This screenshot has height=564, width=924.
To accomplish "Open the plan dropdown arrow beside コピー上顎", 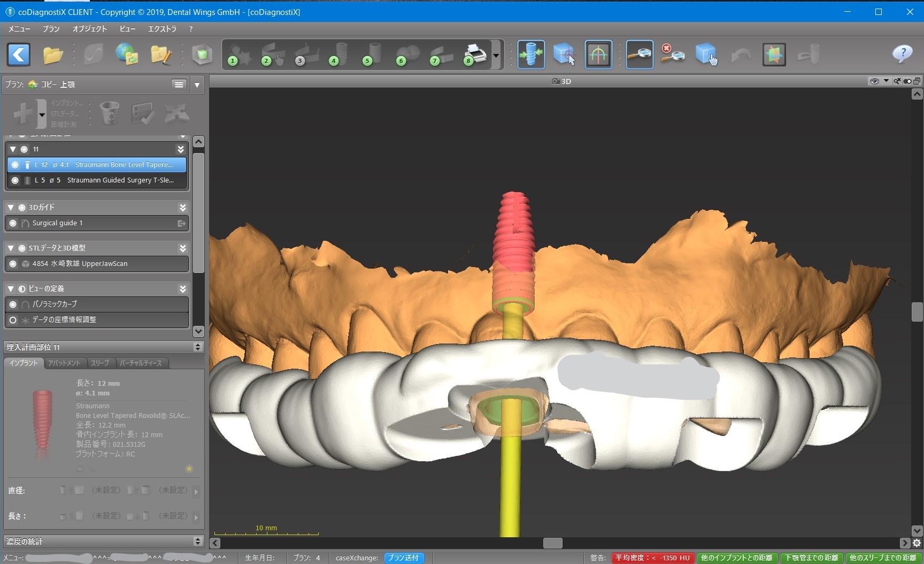I will (197, 85).
